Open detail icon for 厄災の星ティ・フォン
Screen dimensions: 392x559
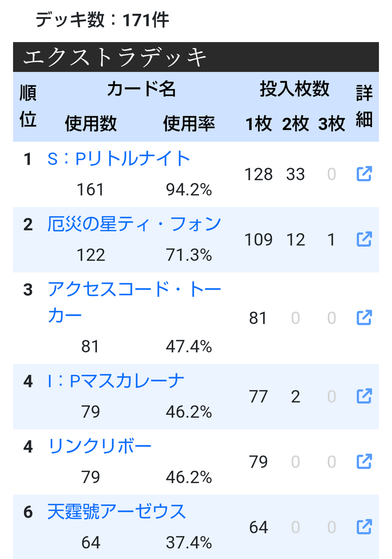[x=364, y=239]
